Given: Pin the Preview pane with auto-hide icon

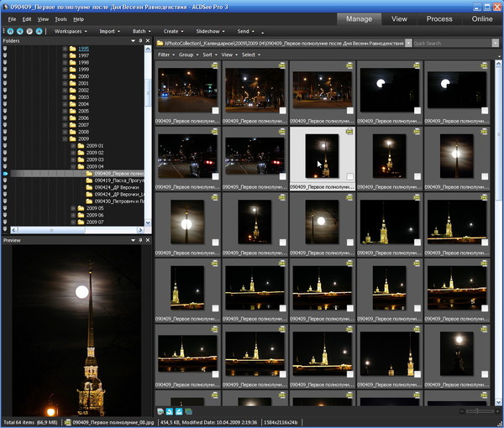Looking at the screenshot, I should (x=140, y=240).
